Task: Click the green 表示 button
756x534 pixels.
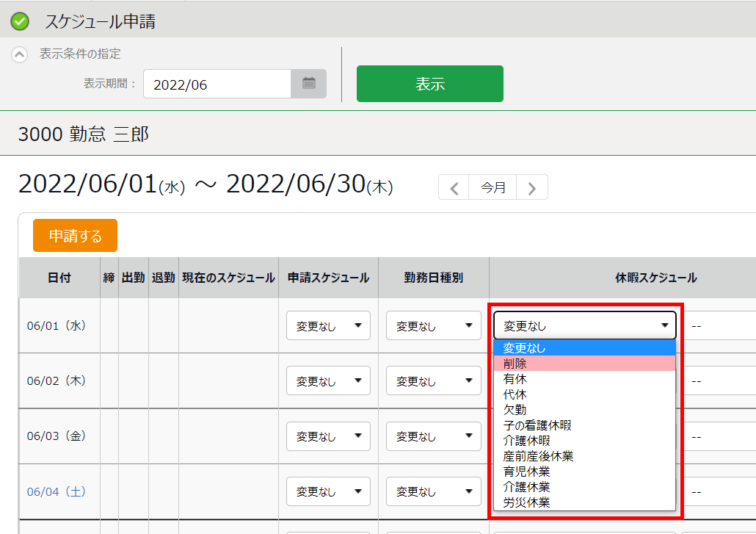Action: (429, 84)
